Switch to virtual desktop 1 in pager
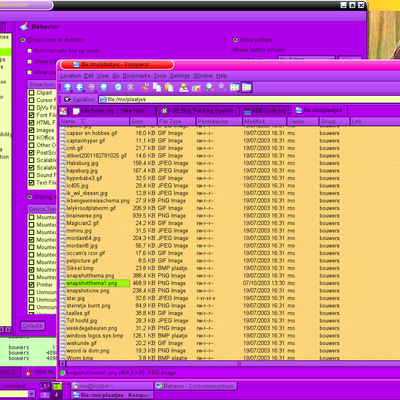The height and width of the screenshot is (400, 400). [x=44, y=386]
